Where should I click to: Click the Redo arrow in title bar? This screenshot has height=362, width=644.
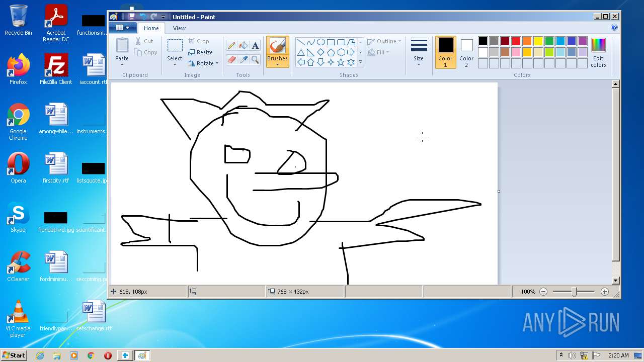[154, 17]
